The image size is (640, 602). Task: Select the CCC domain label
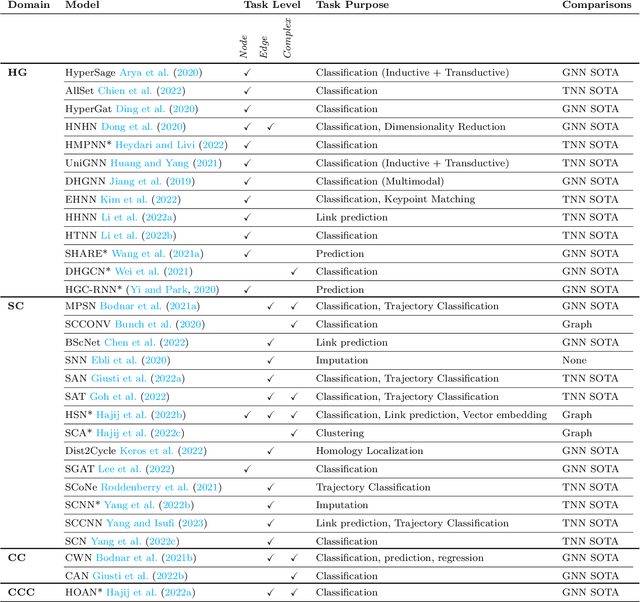pos(22,593)
